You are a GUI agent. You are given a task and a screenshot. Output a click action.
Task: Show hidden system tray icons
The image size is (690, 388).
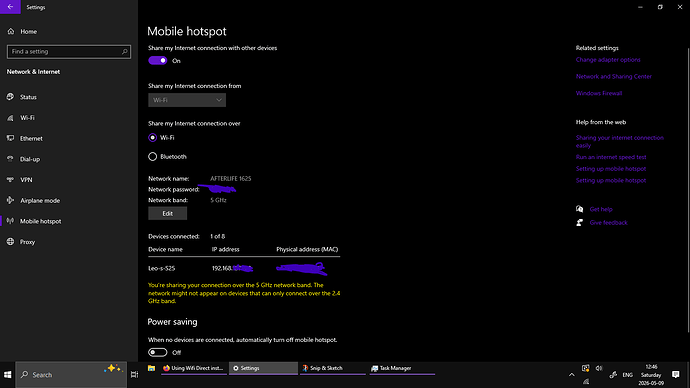(x=572, y=375)
